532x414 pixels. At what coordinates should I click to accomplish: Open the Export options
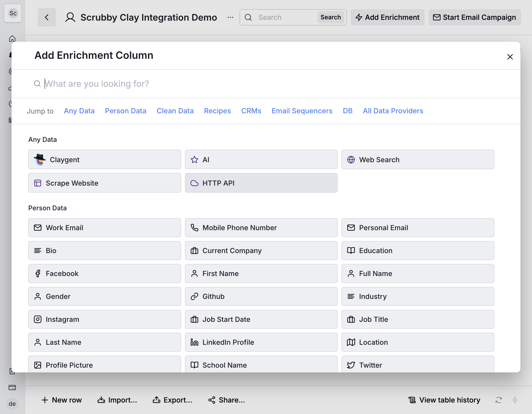click(172, 400)
